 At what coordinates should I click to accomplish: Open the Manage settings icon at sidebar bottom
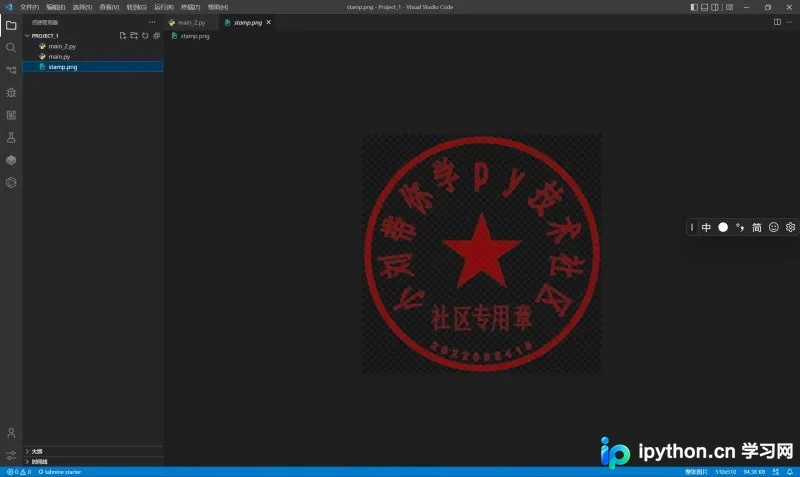pos(11,456)
